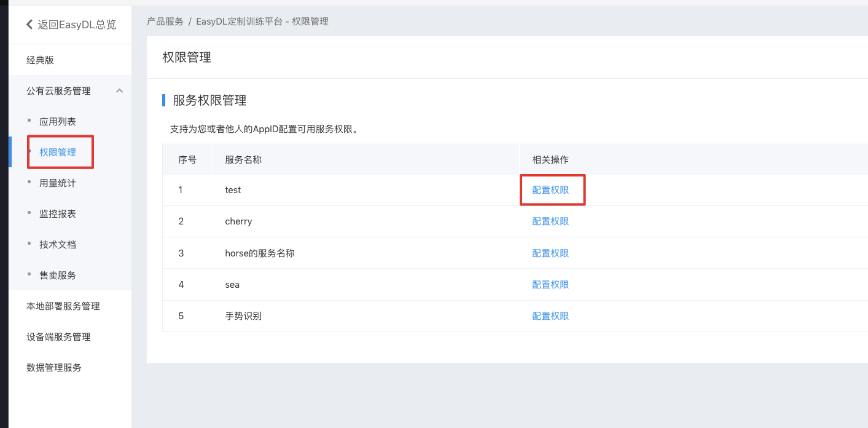The height and width of the screenshot is (428, 868).
Task: Open the 经典版 menu item
Action: (x=41, y=60)
